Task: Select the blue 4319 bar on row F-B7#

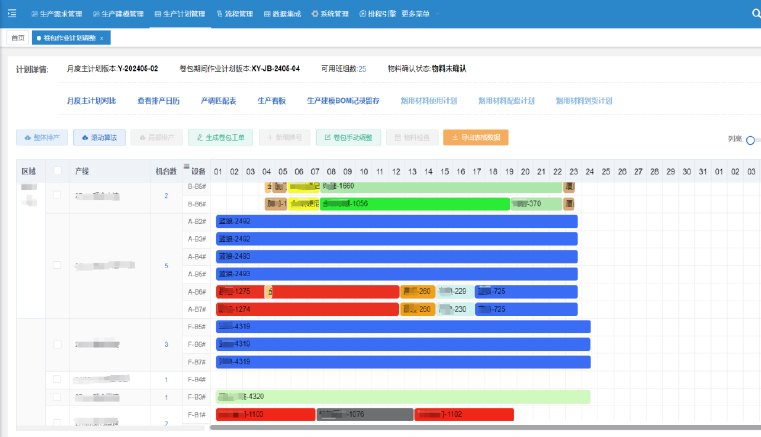Action: (403, 362)
